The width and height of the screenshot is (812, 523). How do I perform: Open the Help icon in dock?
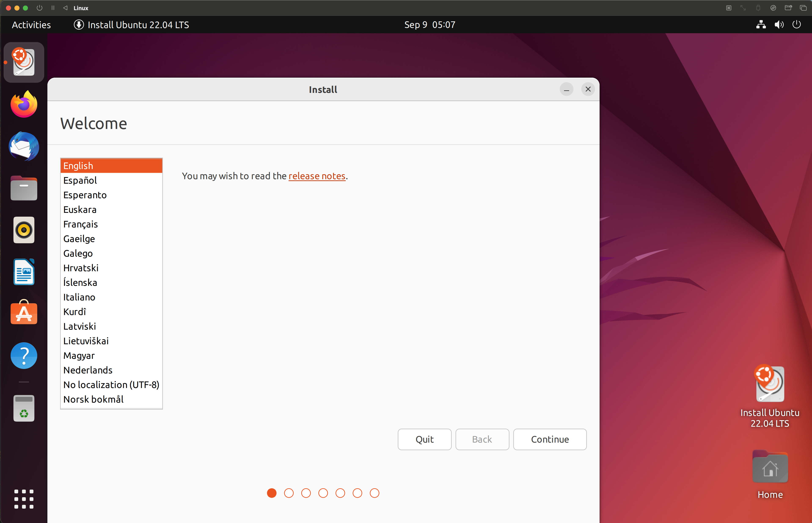coord(24,355)
